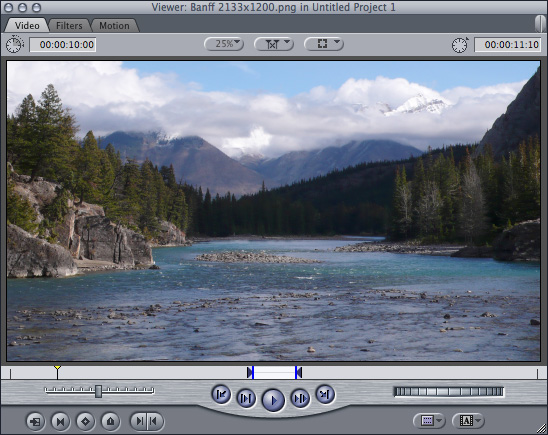Open the playhead sync pop-up menu
The height and width of the screenshot is (435, 548).
pyautogui.click(x=274, y=44)
